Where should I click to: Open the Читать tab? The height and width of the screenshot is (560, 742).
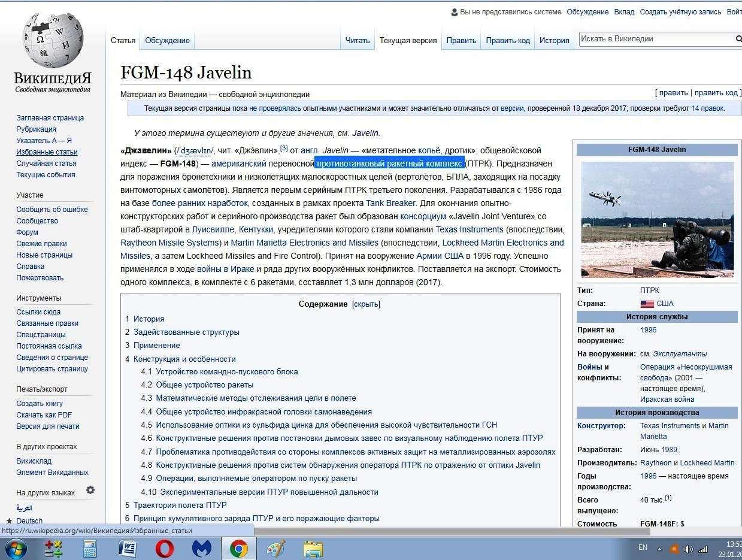click(358, 41)
